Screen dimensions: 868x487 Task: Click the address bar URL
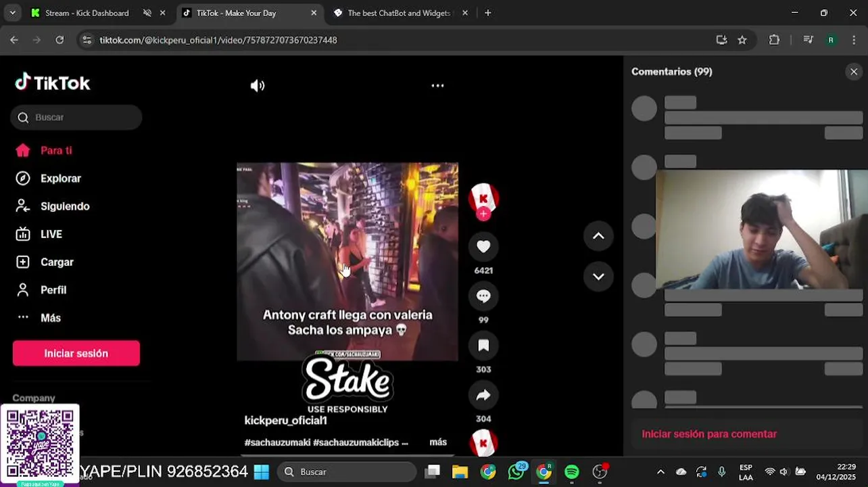218,40
